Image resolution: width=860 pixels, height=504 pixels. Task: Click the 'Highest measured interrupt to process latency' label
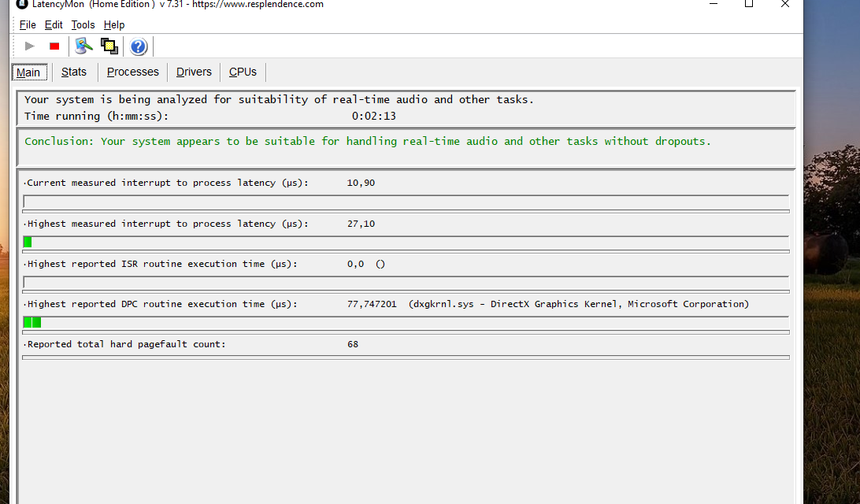click(168, 224)
